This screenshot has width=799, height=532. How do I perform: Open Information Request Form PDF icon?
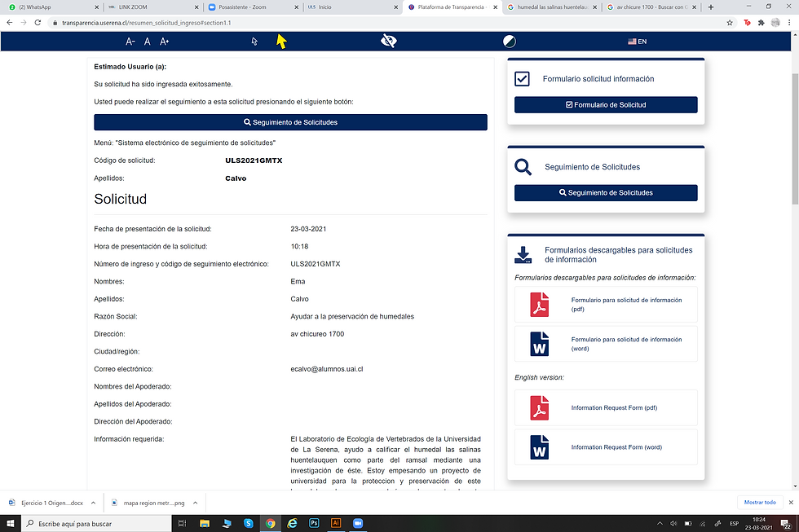pos(539,408)
